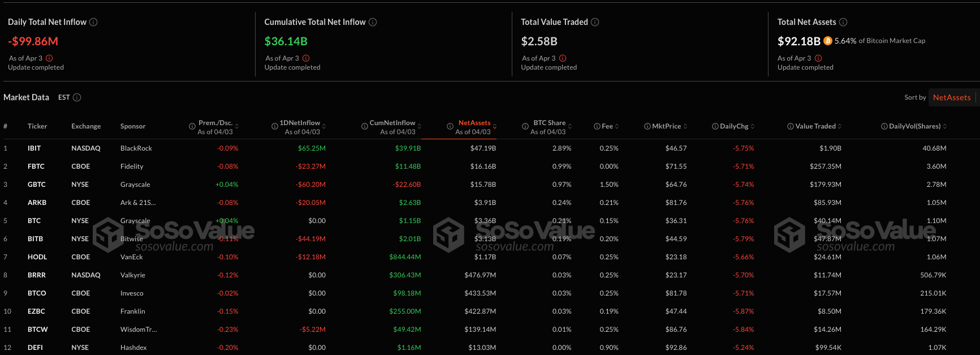Click info icon beside Daily Total Net Inflow
This screenshot has width=980, height=355.
coord(93,22)
